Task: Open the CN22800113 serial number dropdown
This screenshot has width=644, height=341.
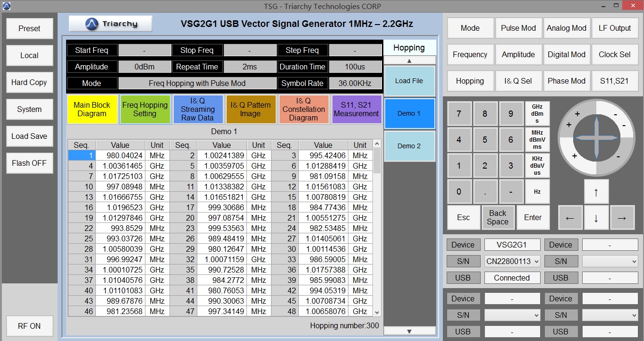Action: pos(512,261)
